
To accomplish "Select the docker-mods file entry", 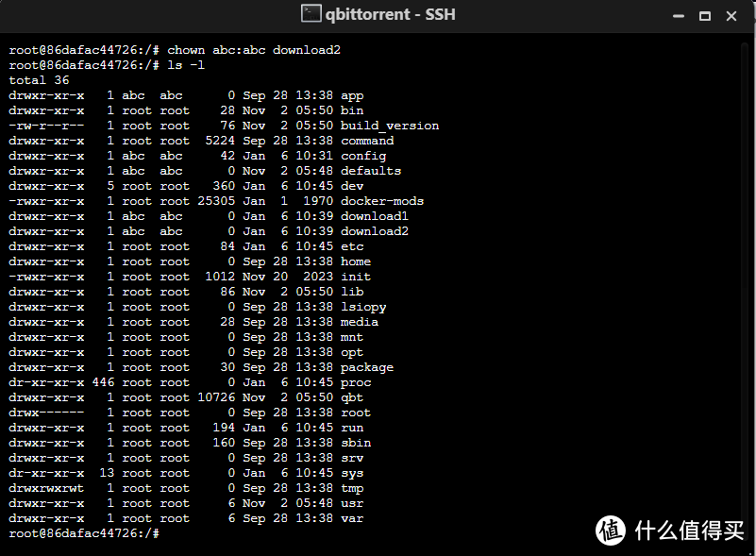I will pyautogui.click(x=383, y=200).
